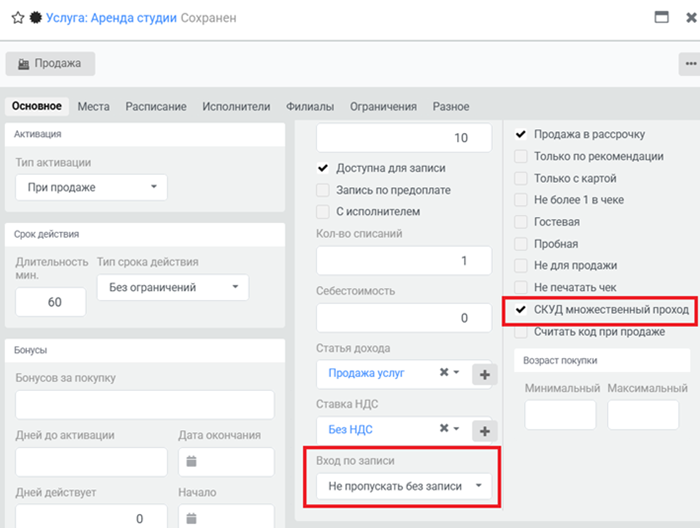Image resolution: width=700 pixels, height=528 pixels.
Task: Check Не более 1 в чеке
Action: click(x=521, y=200)
